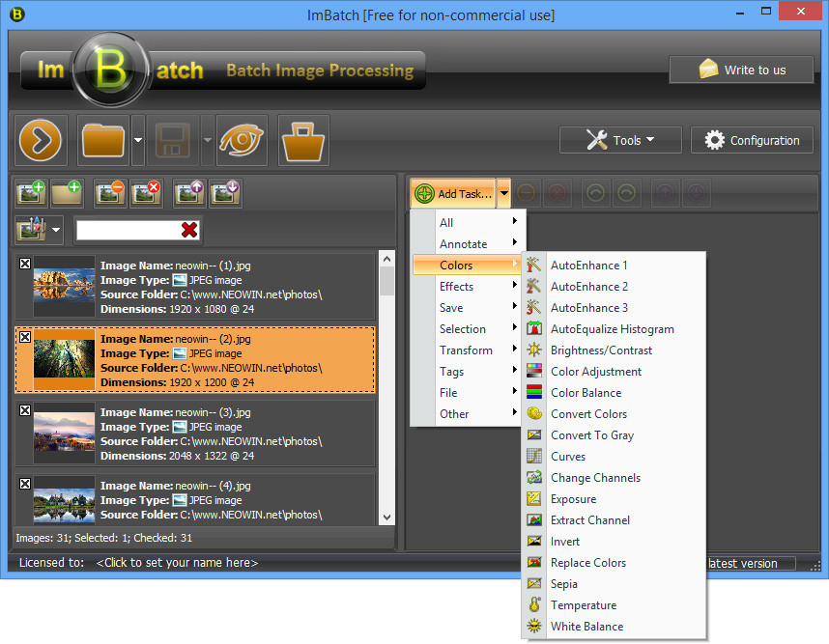Toggle the checkbox for neowin-- (3).jpg

25,410
